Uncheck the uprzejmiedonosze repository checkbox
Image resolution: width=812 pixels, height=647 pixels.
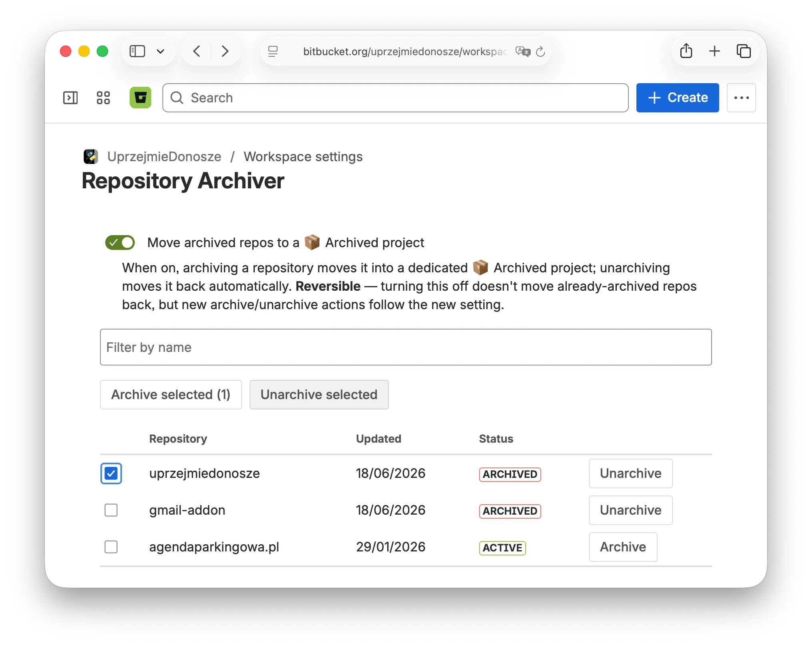coord(111,473)
